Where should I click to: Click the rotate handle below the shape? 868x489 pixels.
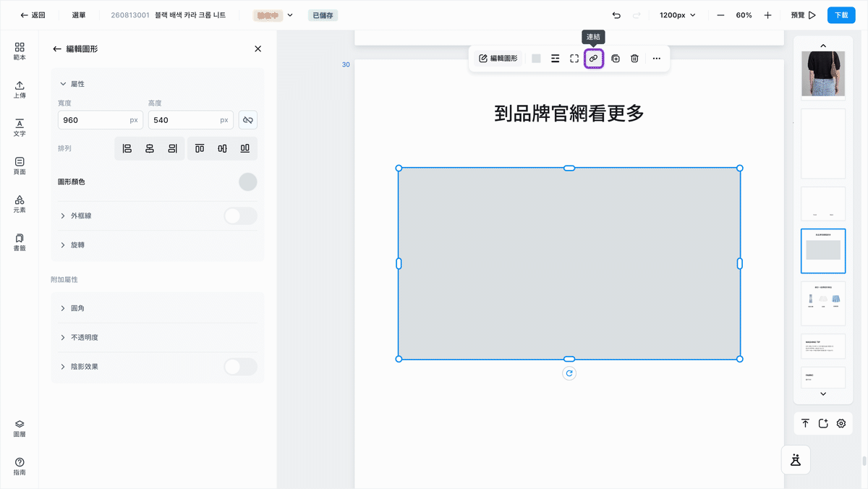(x=569, y=373)
